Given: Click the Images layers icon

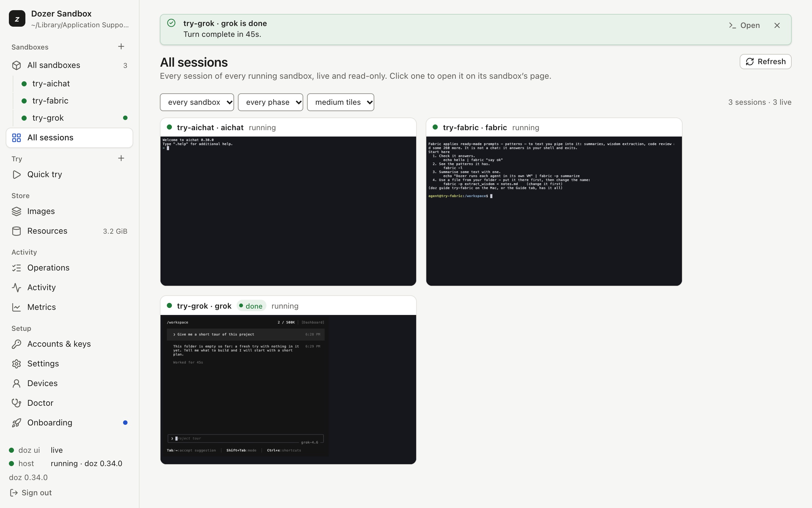Looking at the screenshot, I should coord(16,211).
